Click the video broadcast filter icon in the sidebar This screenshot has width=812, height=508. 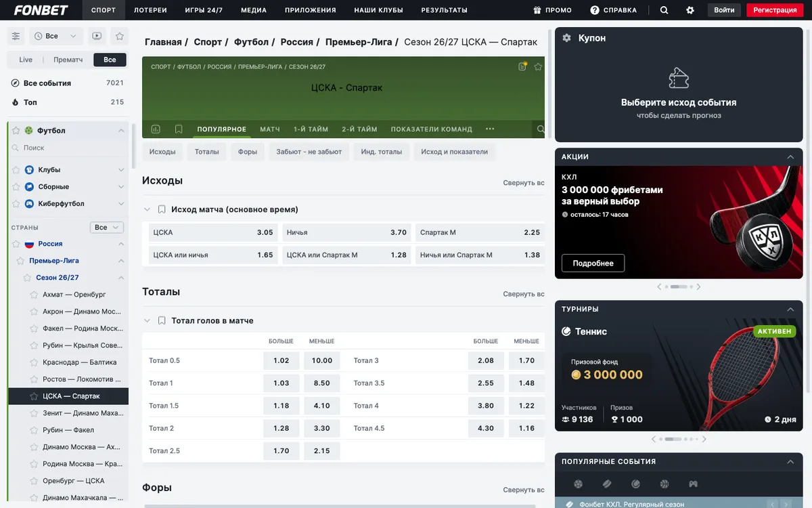(x=97, y=36)
